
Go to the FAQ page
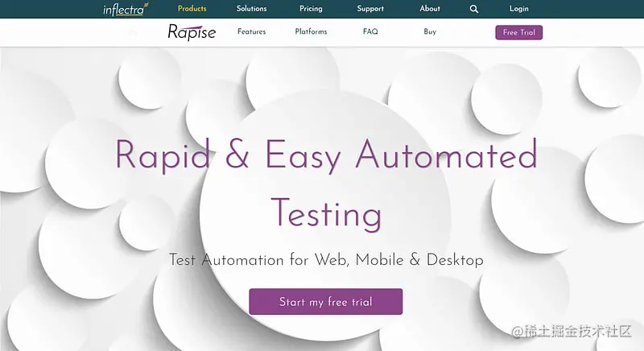(x=370, y=31)
